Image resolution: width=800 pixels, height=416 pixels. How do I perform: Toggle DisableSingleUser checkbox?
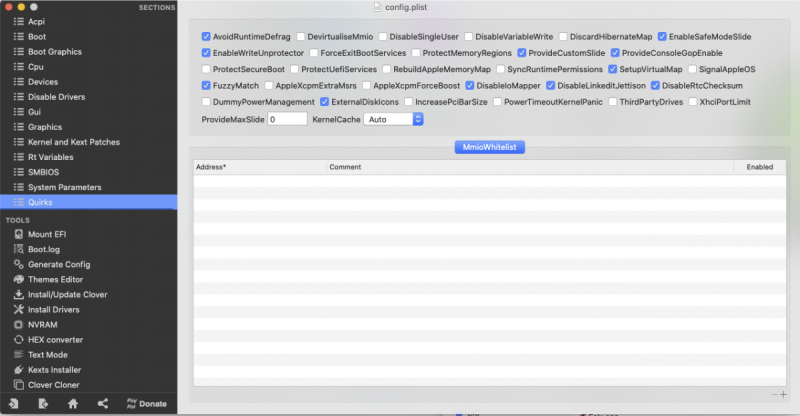(x=383, y=37)
